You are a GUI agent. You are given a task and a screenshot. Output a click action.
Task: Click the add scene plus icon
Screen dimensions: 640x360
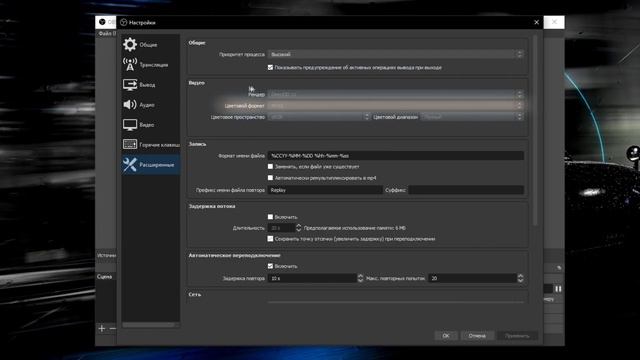[x=102, y=328]
